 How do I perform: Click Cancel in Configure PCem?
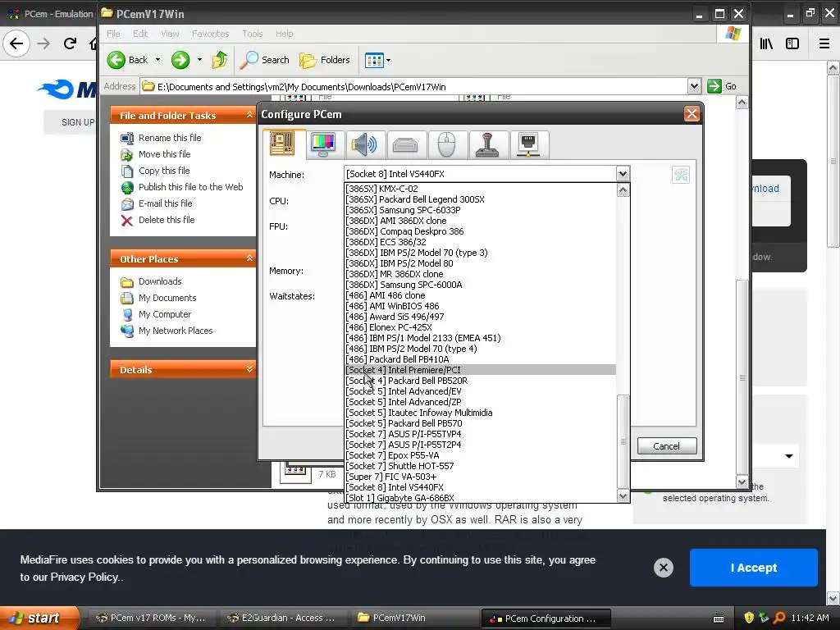coord(666,446)
